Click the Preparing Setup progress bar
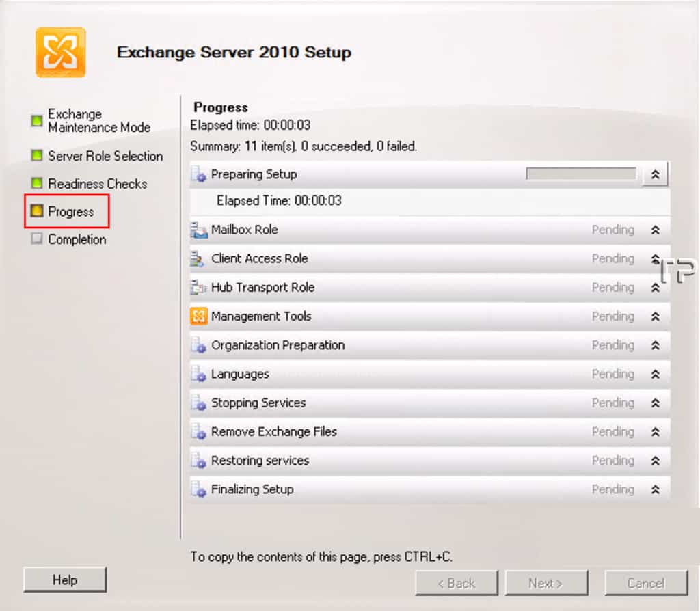Screen dimensions: 700x611 (x=581, y=174)
